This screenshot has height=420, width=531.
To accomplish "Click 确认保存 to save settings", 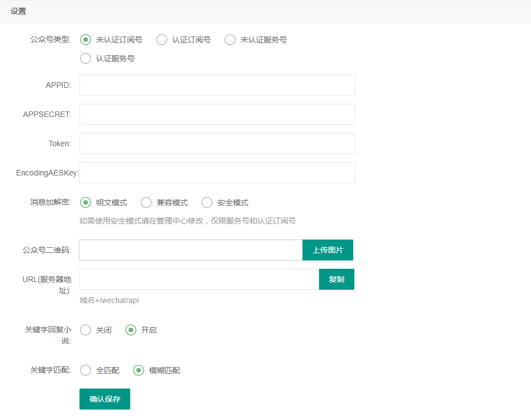I will (105, 399).
